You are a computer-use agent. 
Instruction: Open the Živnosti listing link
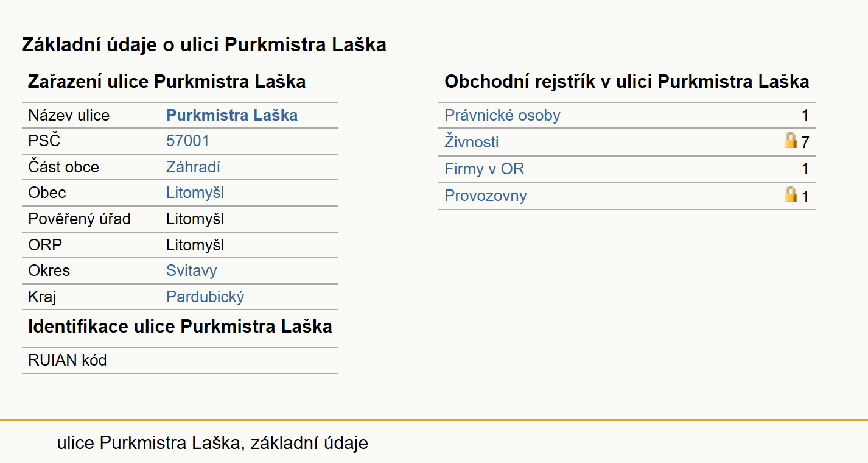(472, 142)
